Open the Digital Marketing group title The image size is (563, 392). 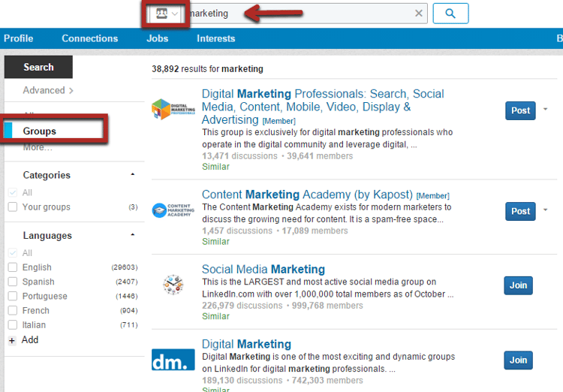click(x=246, y=344)
